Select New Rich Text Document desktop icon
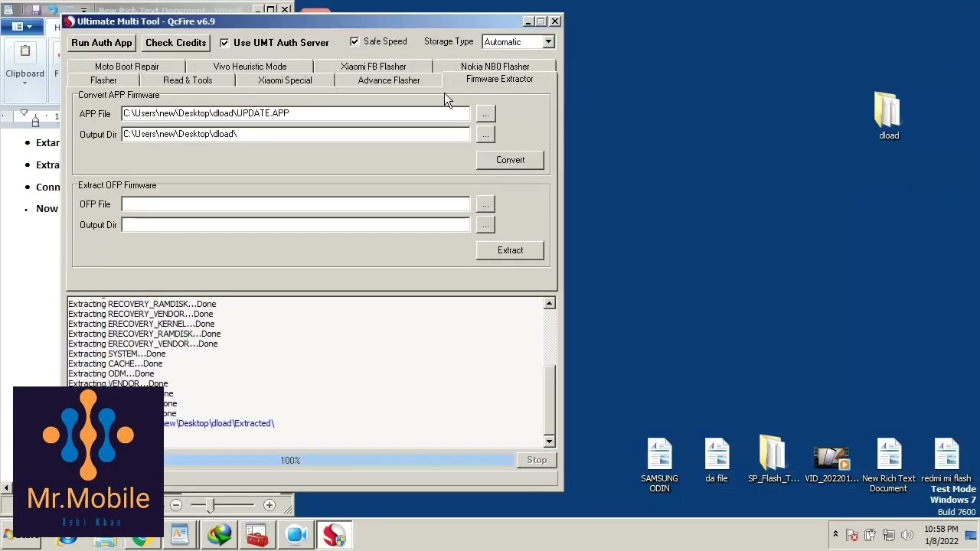 pyautogui.click(x=888, y=465)
